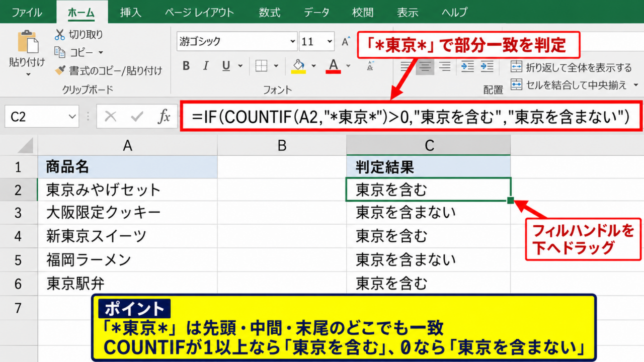Open the font size 11 dropdown

[x=330, y=42]
